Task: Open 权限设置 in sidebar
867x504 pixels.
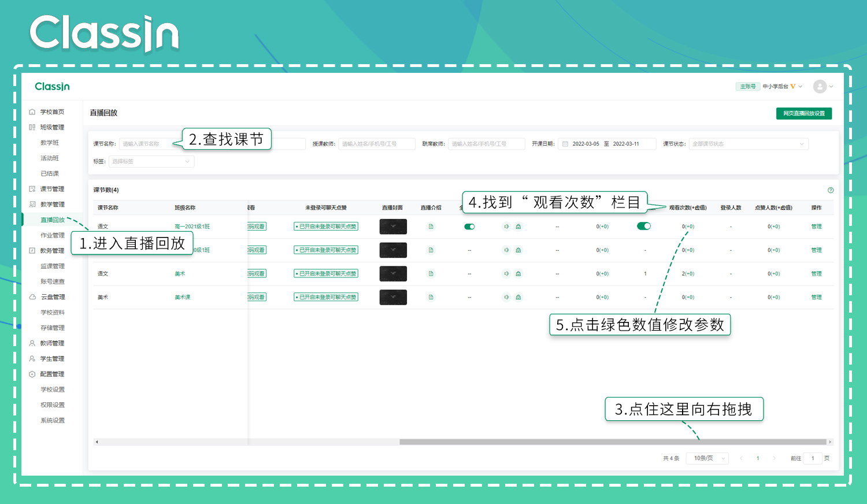Action: 53,405
